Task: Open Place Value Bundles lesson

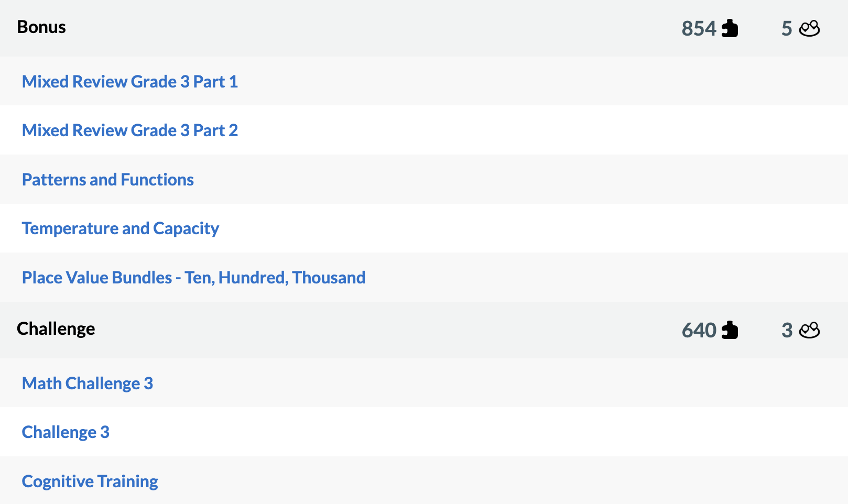Action: (193, 277)
